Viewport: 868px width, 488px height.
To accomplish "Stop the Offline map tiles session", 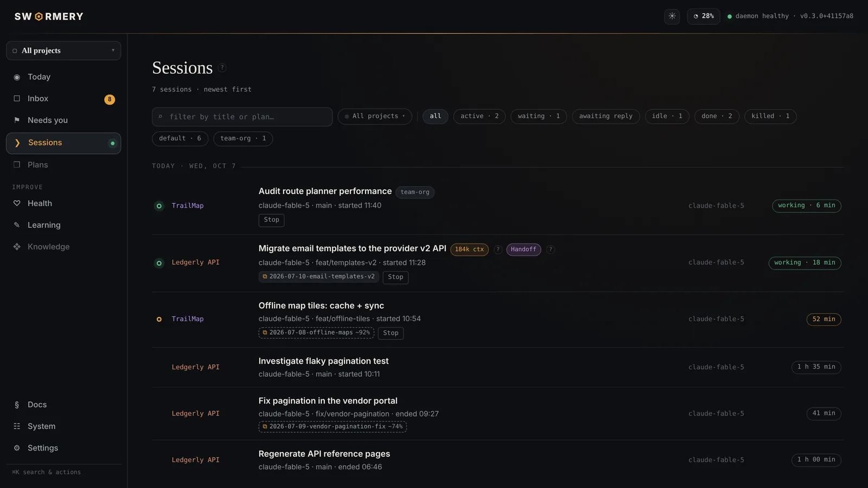I will pos(391,333).
